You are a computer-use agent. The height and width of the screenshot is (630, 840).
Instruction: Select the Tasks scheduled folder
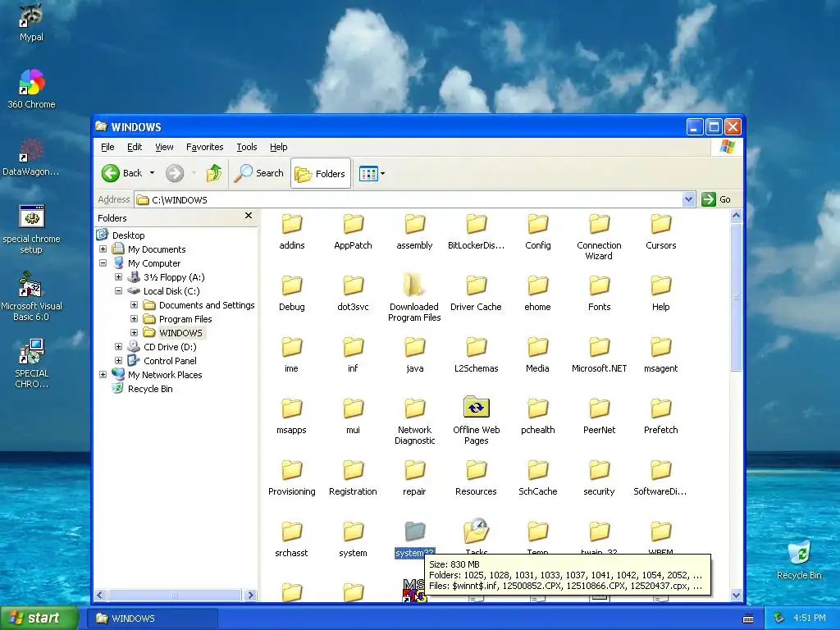coord(476,537)
